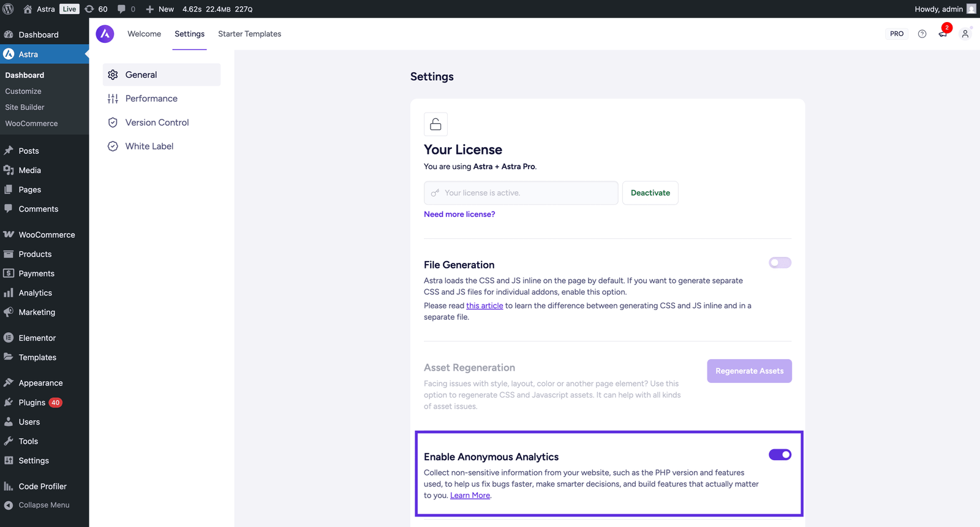Open the updates icon showing 60
980x527 pixels.
(x=96, y=9)
